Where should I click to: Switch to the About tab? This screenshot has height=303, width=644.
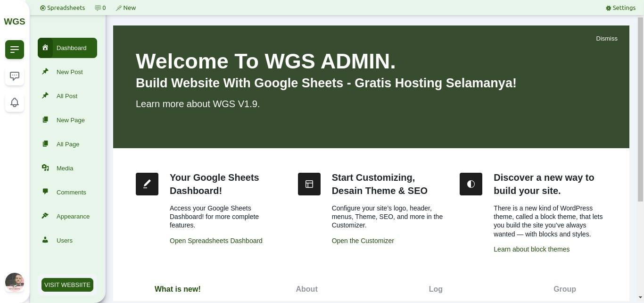point(306,289)
